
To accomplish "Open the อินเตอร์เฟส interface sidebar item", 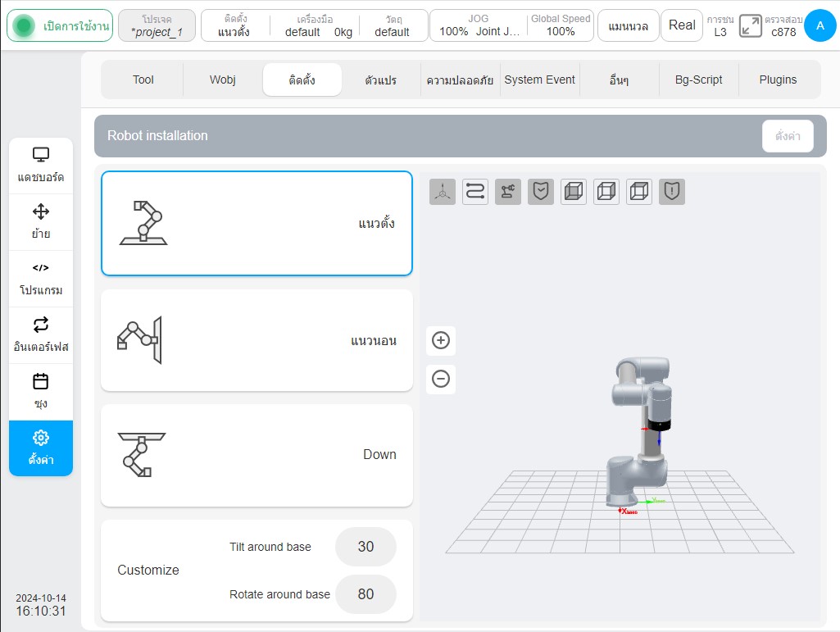I will point(41,335).
